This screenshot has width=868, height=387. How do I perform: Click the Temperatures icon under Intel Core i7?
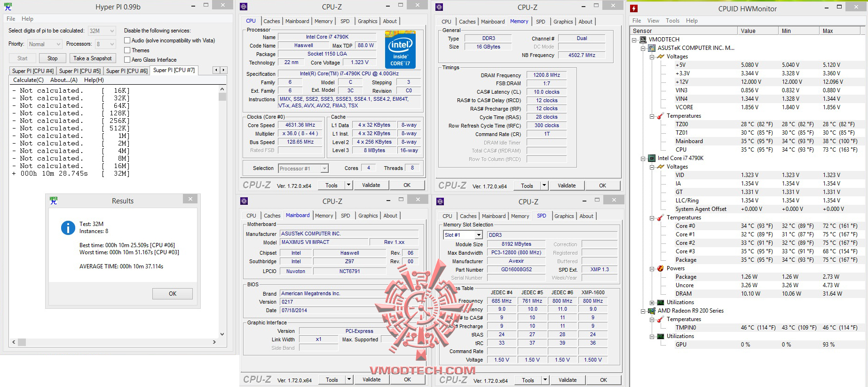(661, 218)
